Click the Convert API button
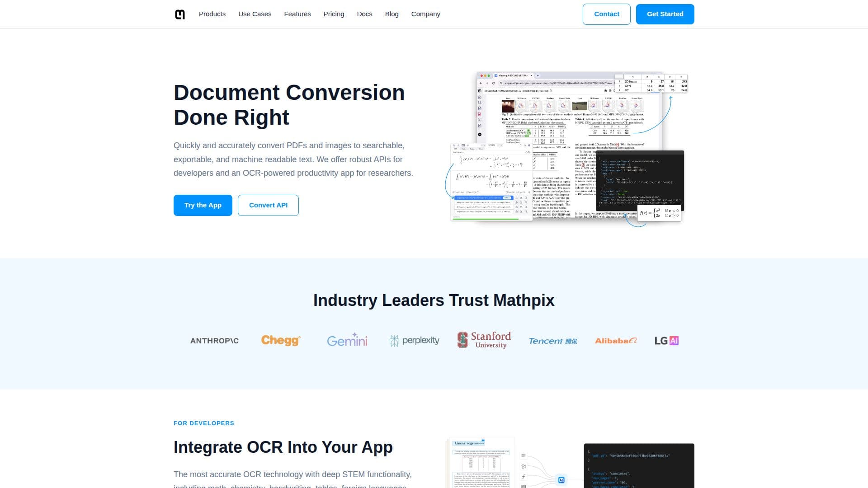The width and height of the screenshot is (868, 488). (268, 205)
